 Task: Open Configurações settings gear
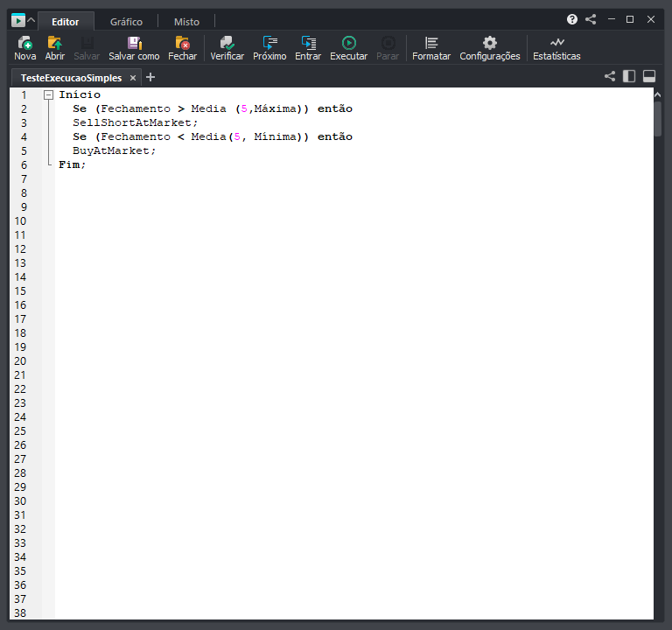pyautogui.click(x=490, y=48)
